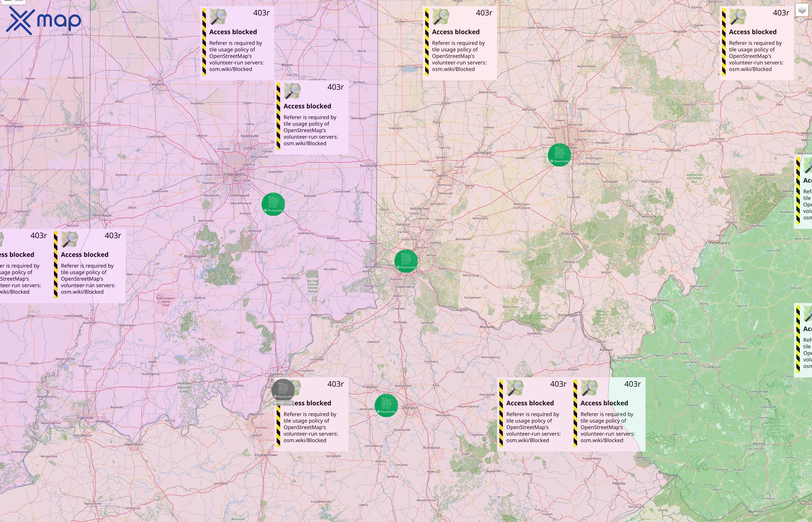
Task: Open the map layers control
Action: 802,10
